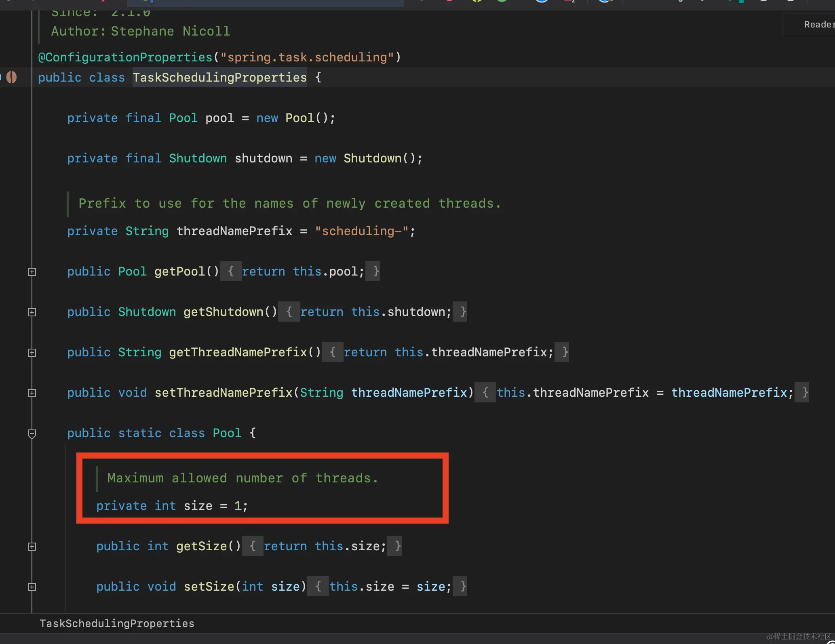Click the yellow-green circle icon in the top bar
Viewport: 835px width, 644px height.
(x=477, y=1)
